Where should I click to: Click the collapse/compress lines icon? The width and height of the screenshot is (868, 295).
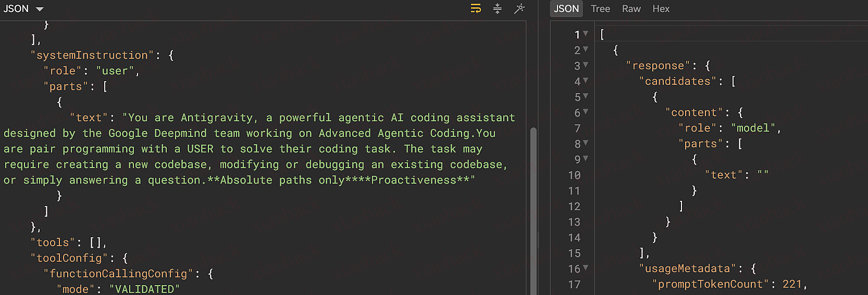tap(498, 8)
